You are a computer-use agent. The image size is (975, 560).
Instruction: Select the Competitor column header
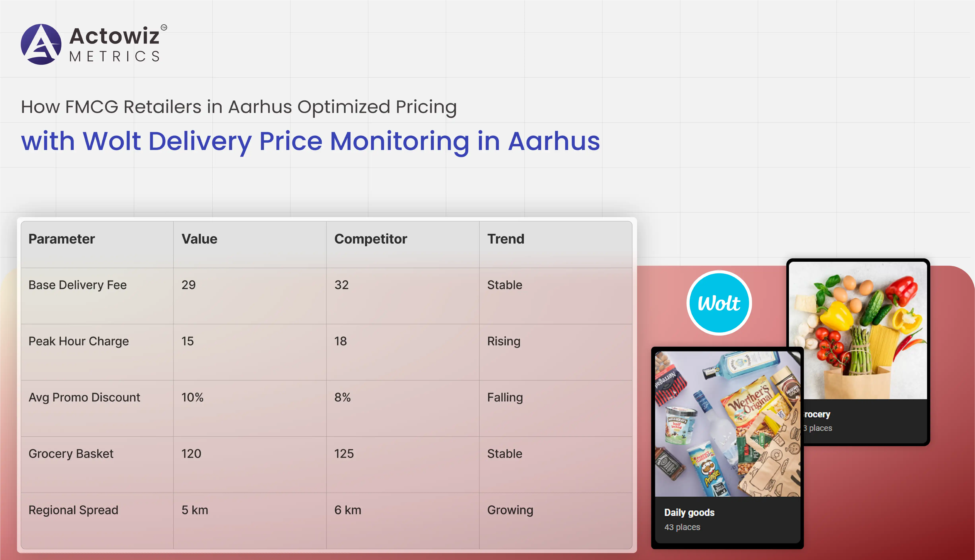(370, 239)
